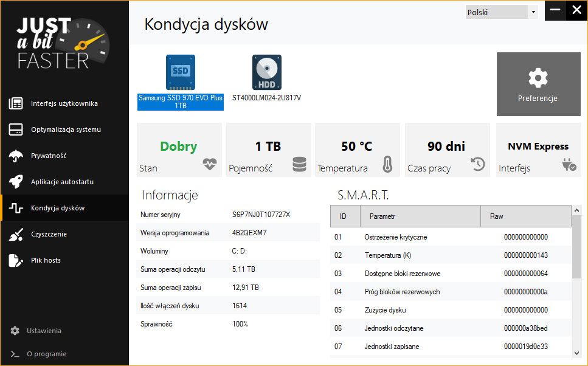This screenshot has width=588, height=366.
Task: Select Dostępne bloki rezerwowe row
Action: pyautogui.click(x=451, y=274)
